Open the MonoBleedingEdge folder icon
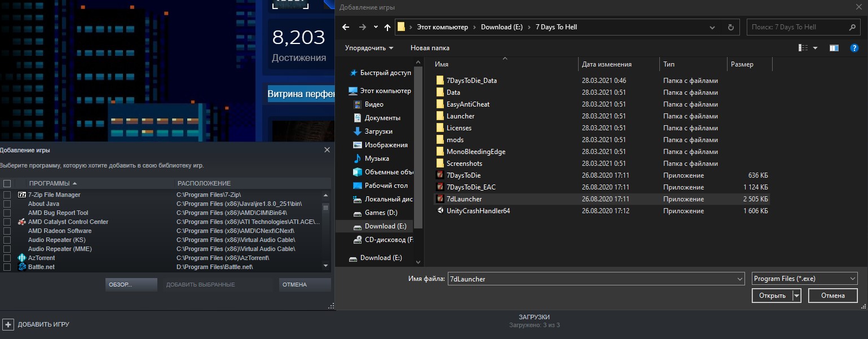The image size is (868, 339). click(440, 152)
